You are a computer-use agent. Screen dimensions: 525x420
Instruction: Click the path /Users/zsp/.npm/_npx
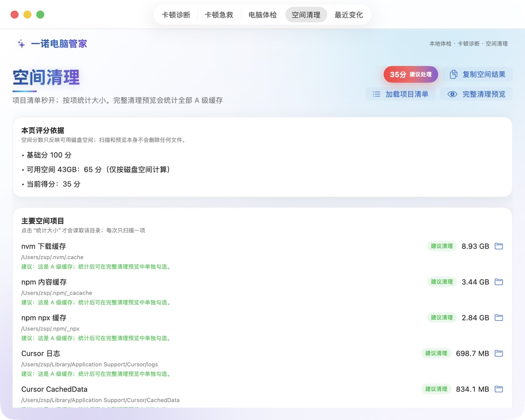(x=50, y=329)
